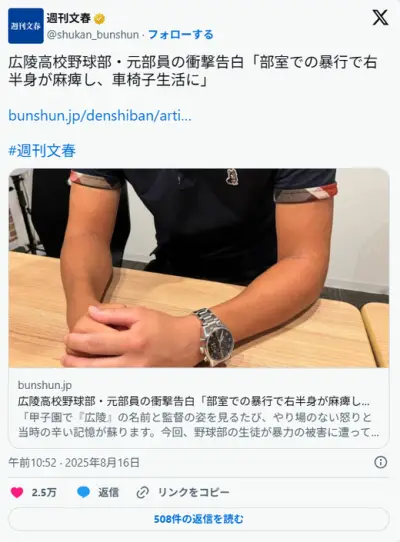Open the 午前10:52 · 2025年8月16日 timestamp
This screenshot has width=400, height=542.
click(x=74, y=462)
